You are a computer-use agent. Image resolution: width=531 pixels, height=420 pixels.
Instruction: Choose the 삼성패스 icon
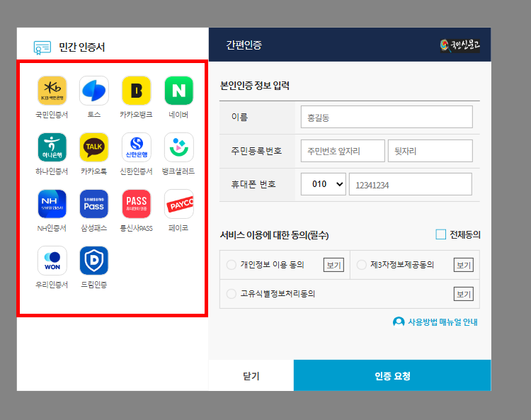(93, 203)
